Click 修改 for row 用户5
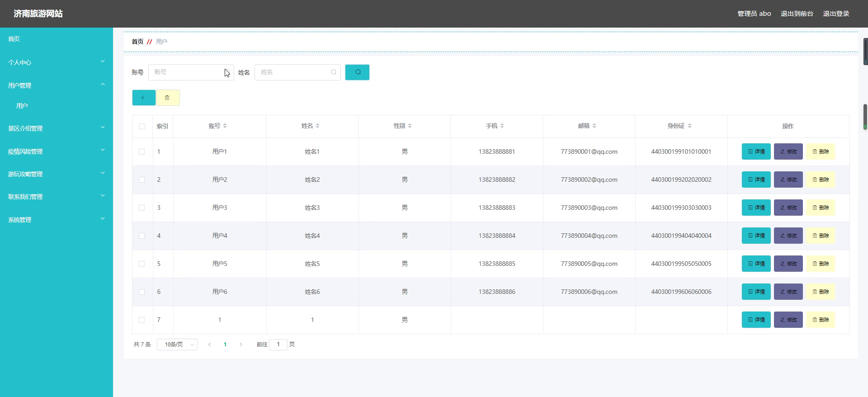This screenshot has width=868, height=397. click(x=788, y=264)
